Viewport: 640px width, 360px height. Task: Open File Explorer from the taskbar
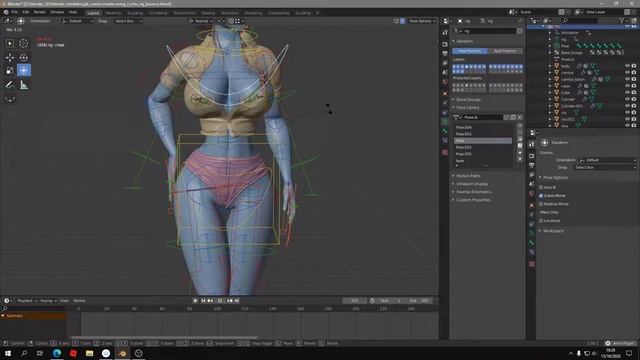click(89, 353)
